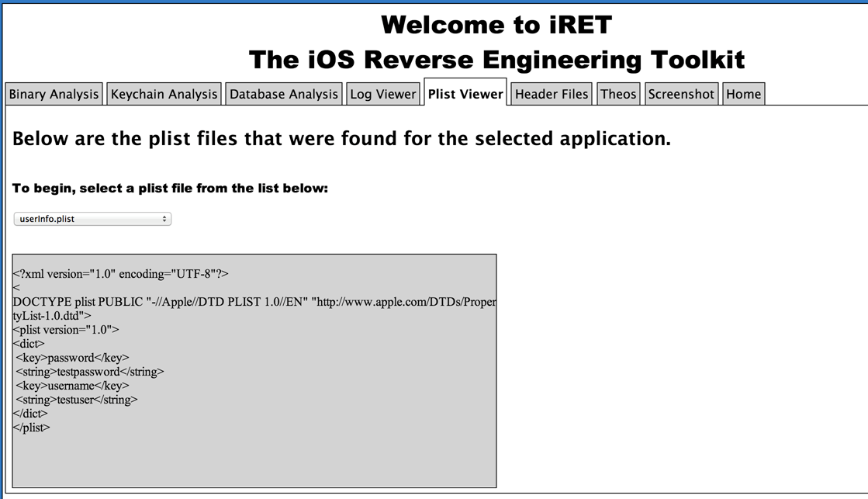Click the XML version declaration line
This screenshot has height=499, width=868.
pos(121,274)
